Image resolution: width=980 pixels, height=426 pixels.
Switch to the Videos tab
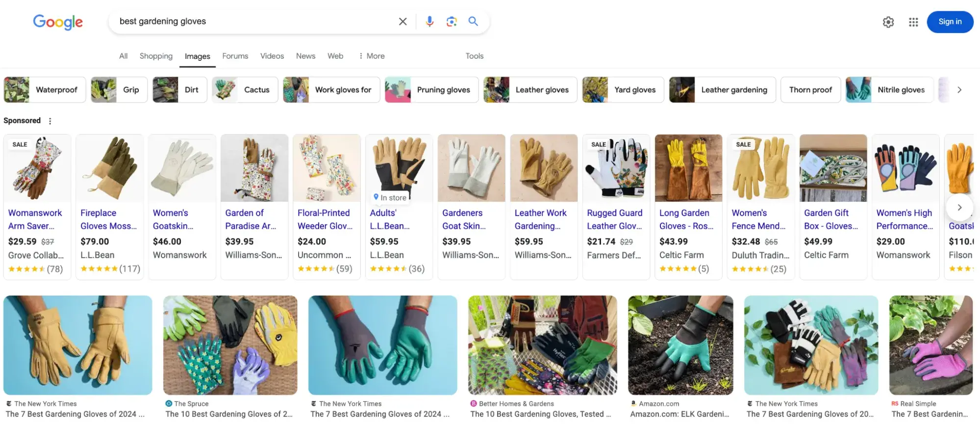272,56
